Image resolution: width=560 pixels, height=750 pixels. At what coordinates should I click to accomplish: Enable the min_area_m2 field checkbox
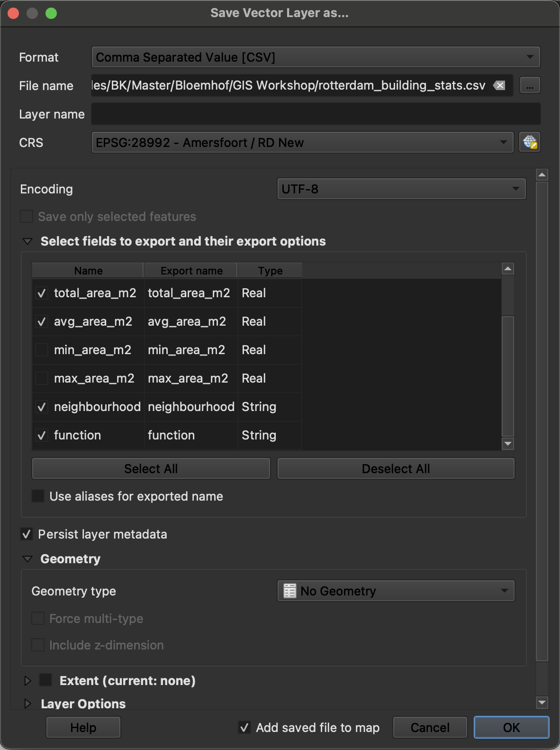click(x=42, y=350)
